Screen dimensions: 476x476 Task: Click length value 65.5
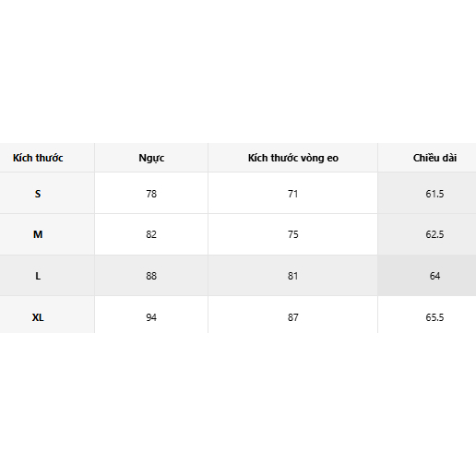click(434, 317)
